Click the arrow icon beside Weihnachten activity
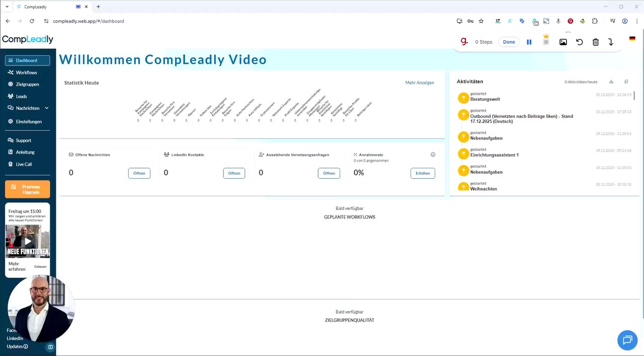This screenshot has height=356, width=644. pos(463,186)
